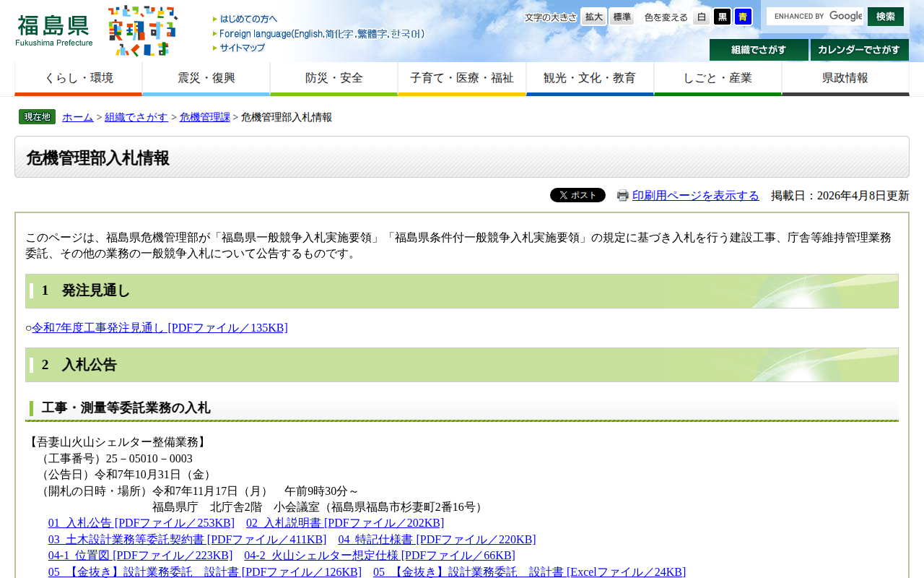Screen dimensions: 924x578
Task: Open the はじめての方へ link
Action: click(245, 19)
